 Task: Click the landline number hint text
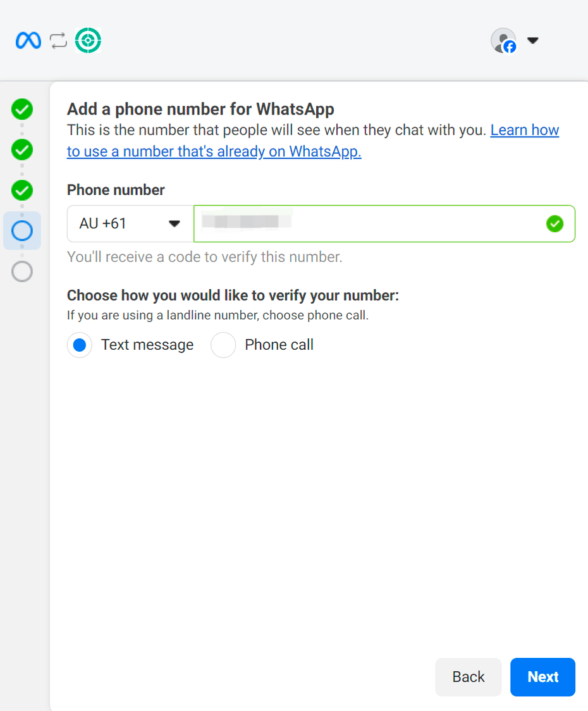pos(217,315)
